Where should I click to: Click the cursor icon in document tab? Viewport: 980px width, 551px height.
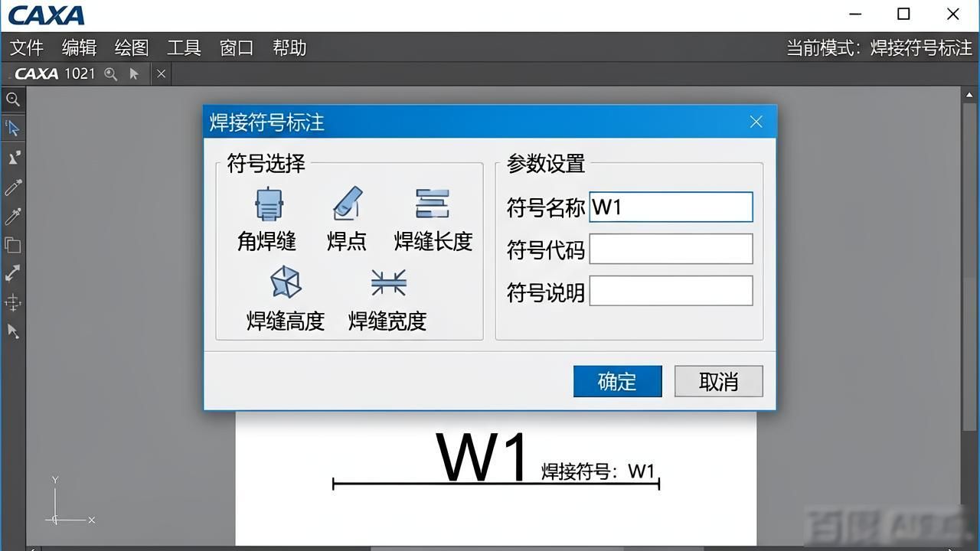[x=134, y=74]
